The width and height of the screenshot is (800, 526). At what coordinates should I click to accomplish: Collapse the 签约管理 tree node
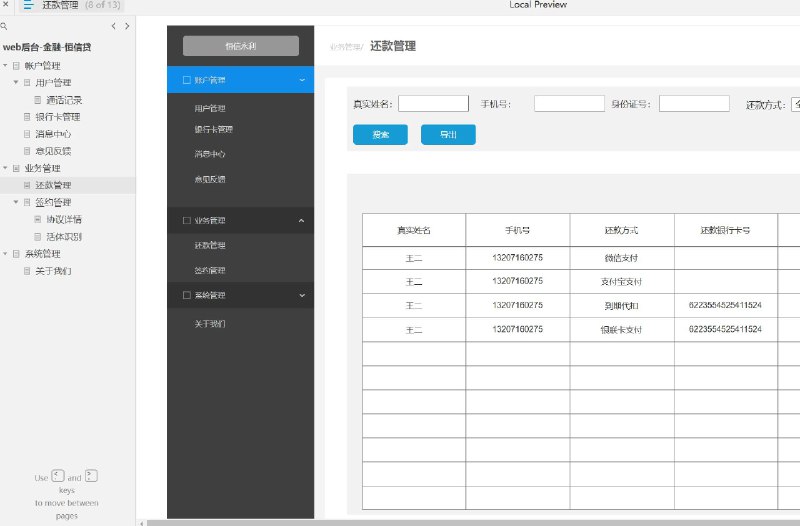(16, 202)
